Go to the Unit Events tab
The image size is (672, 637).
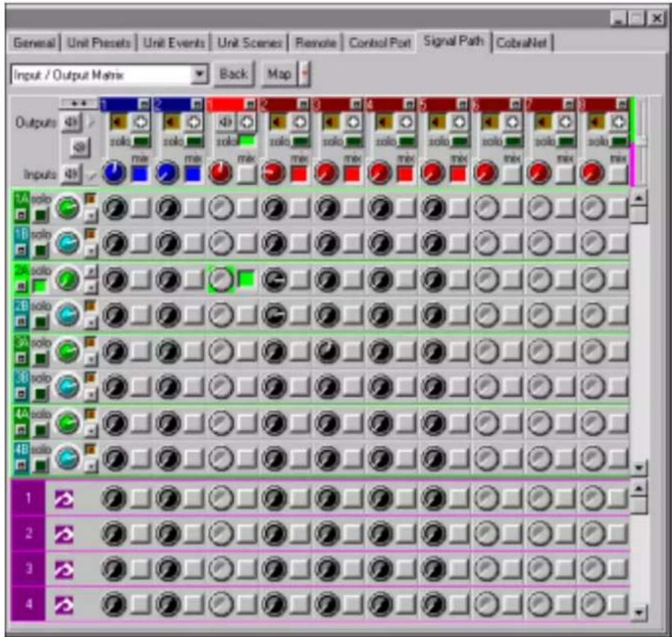(174, 43)
